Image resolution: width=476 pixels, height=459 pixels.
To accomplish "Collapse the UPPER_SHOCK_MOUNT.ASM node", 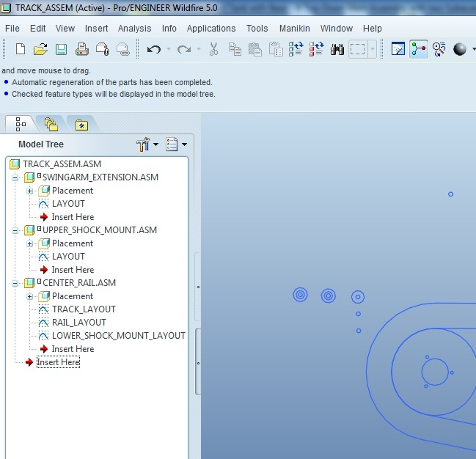I will [x=15, y=231].
